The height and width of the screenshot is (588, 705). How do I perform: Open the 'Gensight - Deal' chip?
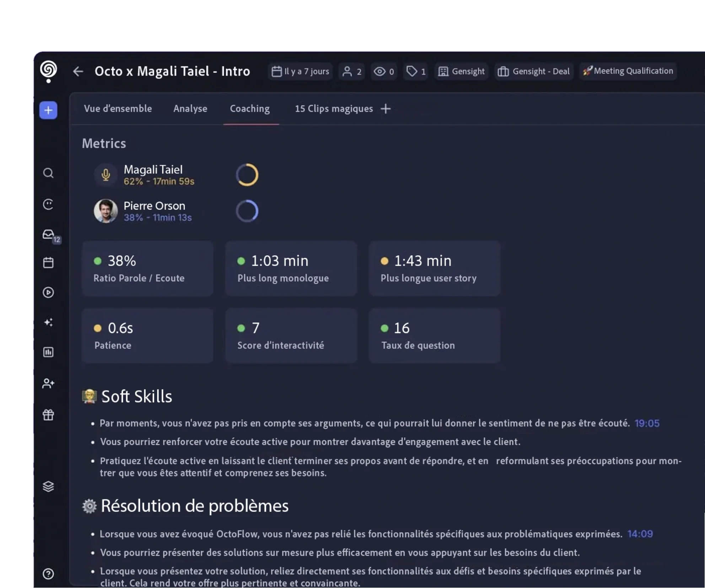point(534,71)
